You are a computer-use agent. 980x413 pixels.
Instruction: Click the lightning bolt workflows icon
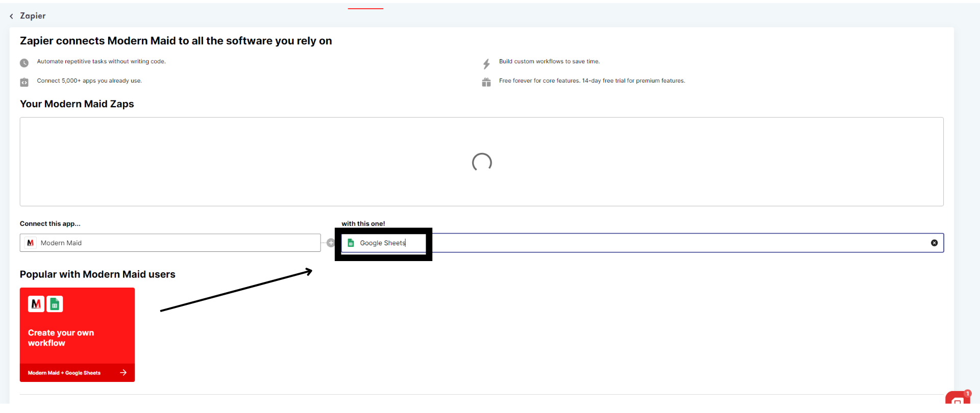(x=486, y=64)
